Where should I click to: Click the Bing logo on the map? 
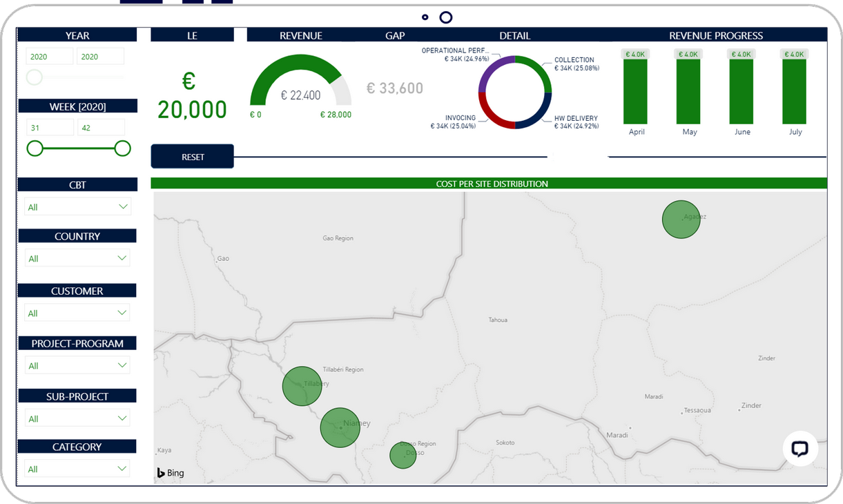(171, 473)
